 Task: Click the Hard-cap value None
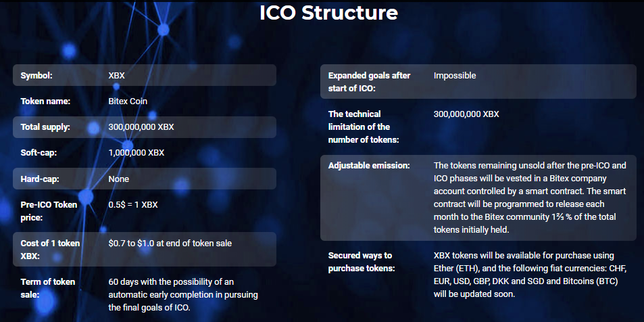(x=118, y=179)
